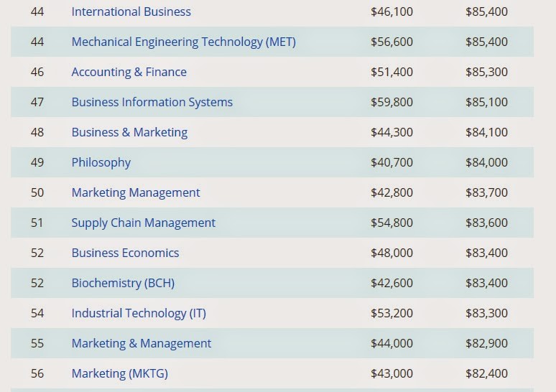The height and width of the screenshot is (392, 556).
Task: Click rank number 46 in the list
Action: click(37, 72)
